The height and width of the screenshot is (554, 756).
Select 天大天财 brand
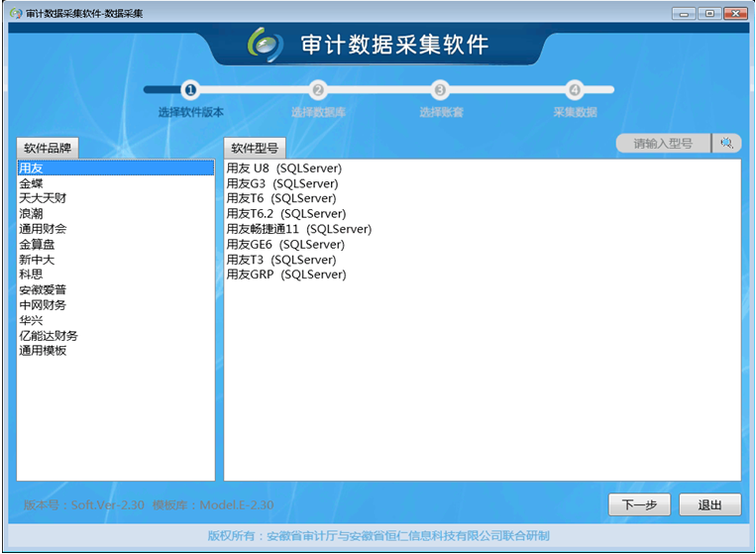tap(116, 198)
